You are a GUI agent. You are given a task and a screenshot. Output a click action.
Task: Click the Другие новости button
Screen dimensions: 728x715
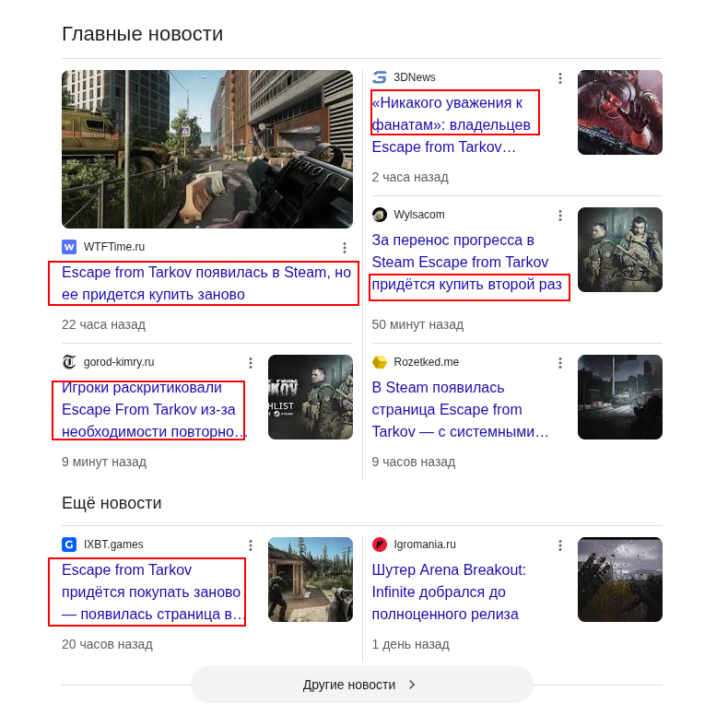(361, 685)
